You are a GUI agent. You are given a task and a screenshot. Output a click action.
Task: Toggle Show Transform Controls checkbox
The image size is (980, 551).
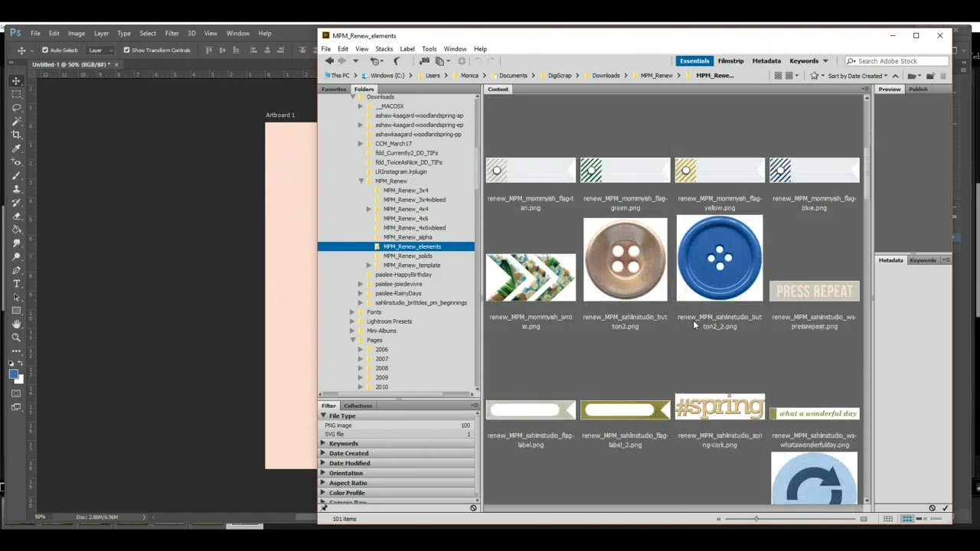(126, 51)
